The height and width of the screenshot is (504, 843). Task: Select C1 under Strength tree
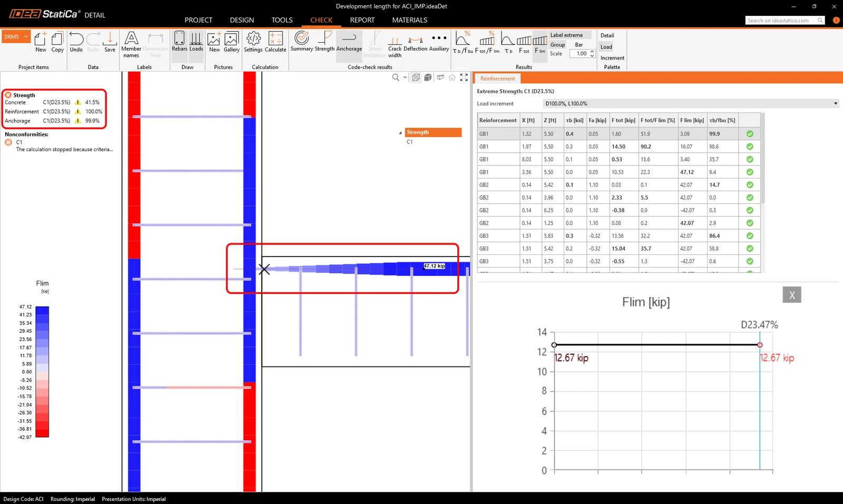(409, 142)
